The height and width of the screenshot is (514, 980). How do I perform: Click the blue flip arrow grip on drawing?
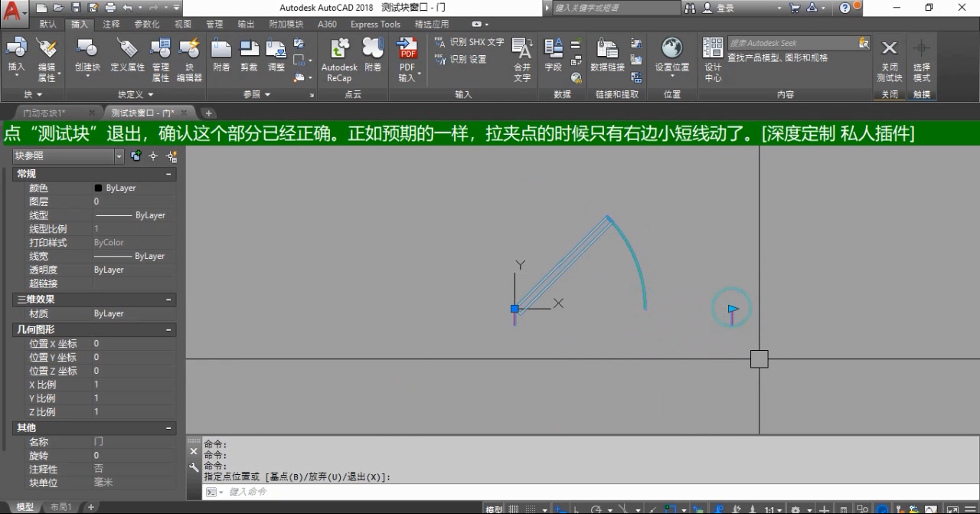[733, 309]
